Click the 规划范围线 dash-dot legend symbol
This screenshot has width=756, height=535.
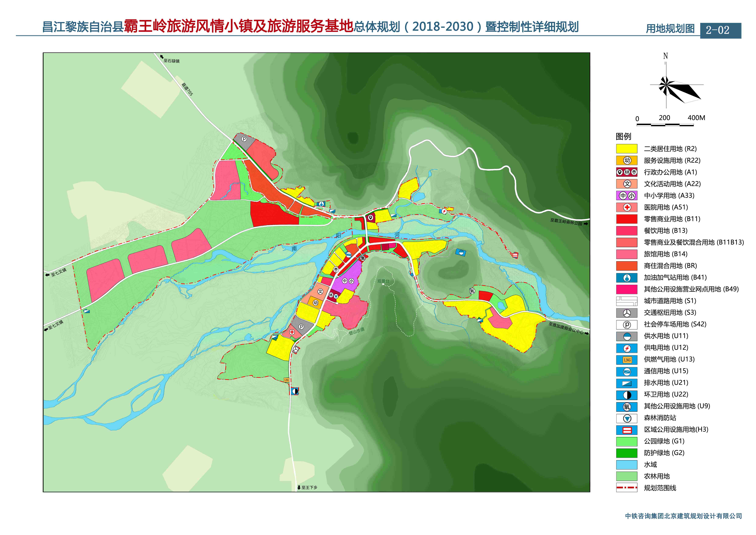627,488
